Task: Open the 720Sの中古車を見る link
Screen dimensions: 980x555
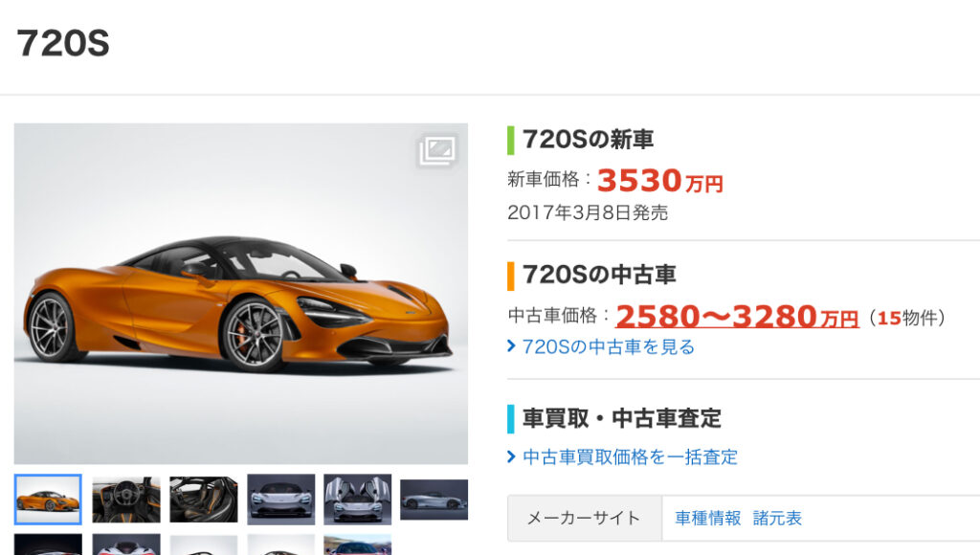Action: pyautogui.click(x=608, y=346)
